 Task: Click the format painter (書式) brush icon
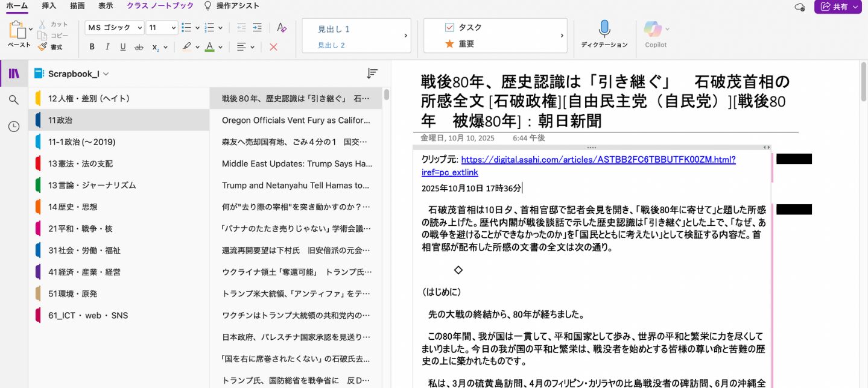click(42, 47)
